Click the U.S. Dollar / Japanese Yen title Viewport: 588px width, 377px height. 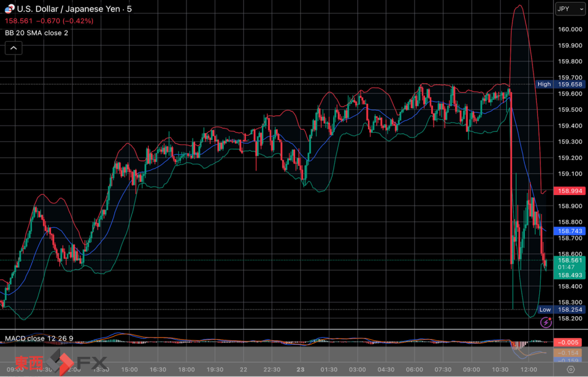tap(69, 9)
